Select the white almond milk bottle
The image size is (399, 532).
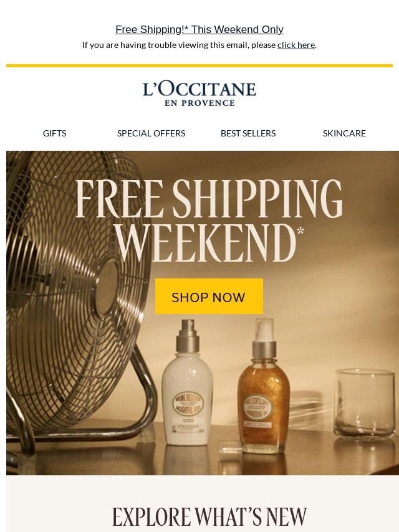coord(188,382)
